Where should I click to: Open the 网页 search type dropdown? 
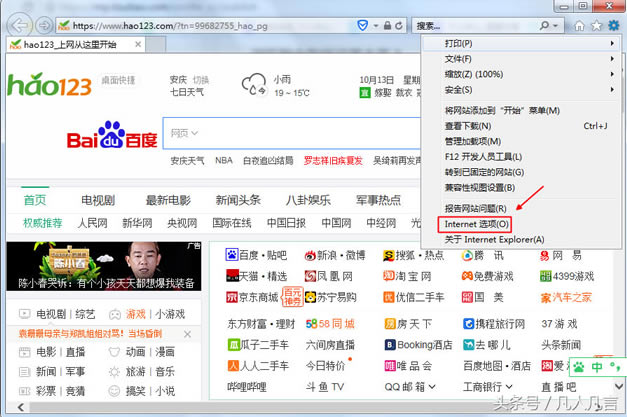(x=184, y=133)
